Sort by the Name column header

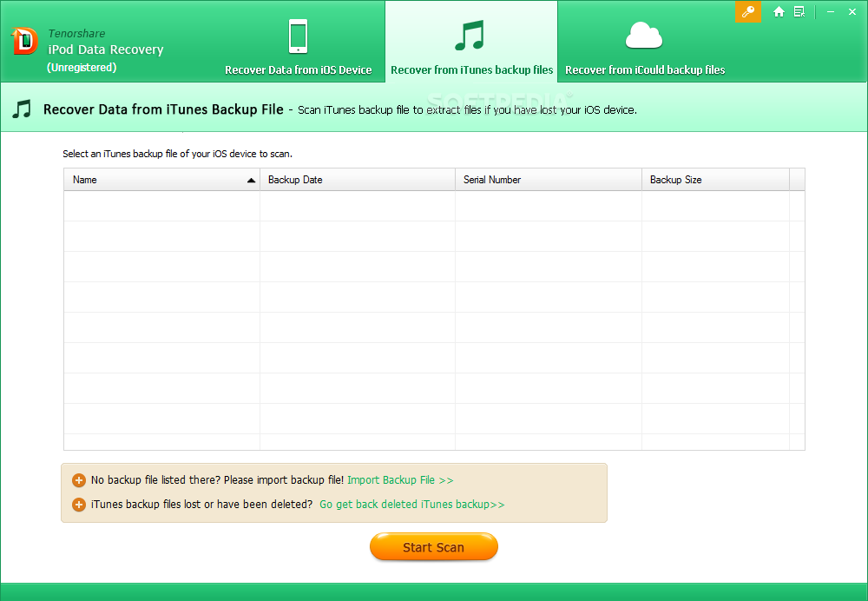click(161, 180)
